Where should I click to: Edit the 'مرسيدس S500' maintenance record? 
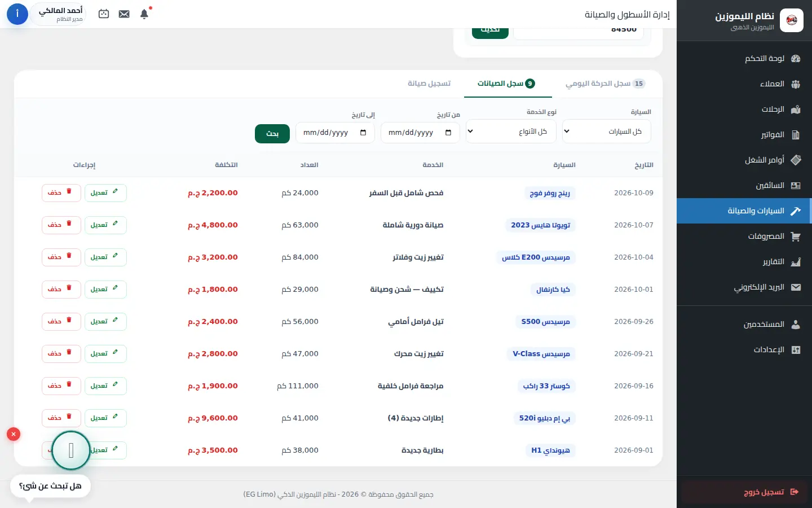[x=105, y=322]
